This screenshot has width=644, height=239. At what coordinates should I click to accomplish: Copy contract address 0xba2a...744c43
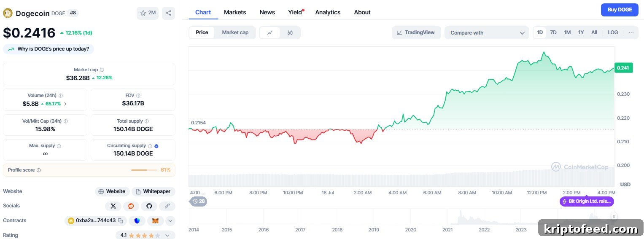point(121,220)
